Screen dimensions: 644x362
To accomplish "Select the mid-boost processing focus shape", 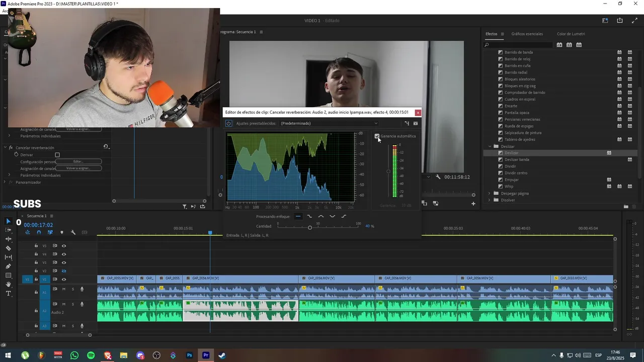I will 321,216.
